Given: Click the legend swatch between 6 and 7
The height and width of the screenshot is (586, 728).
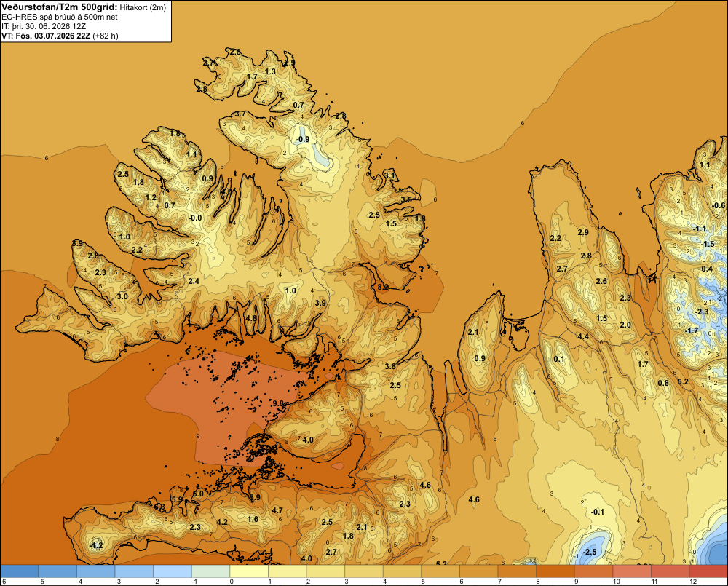Looking at the screenshot, I should (x=479, y=571).
